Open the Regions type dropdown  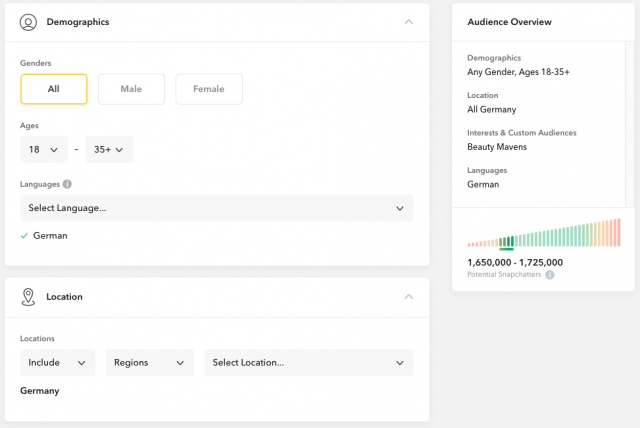(150, 362)
